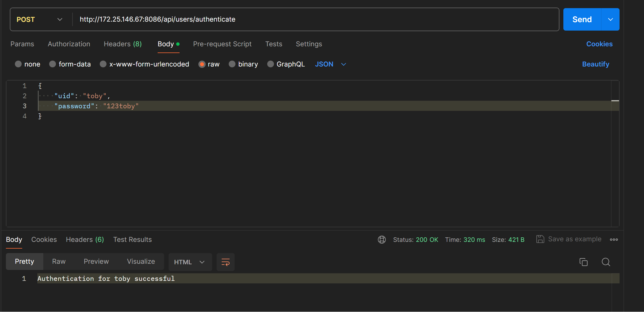
Task: Open the Cookies link at right
Action: coord(599,44)
